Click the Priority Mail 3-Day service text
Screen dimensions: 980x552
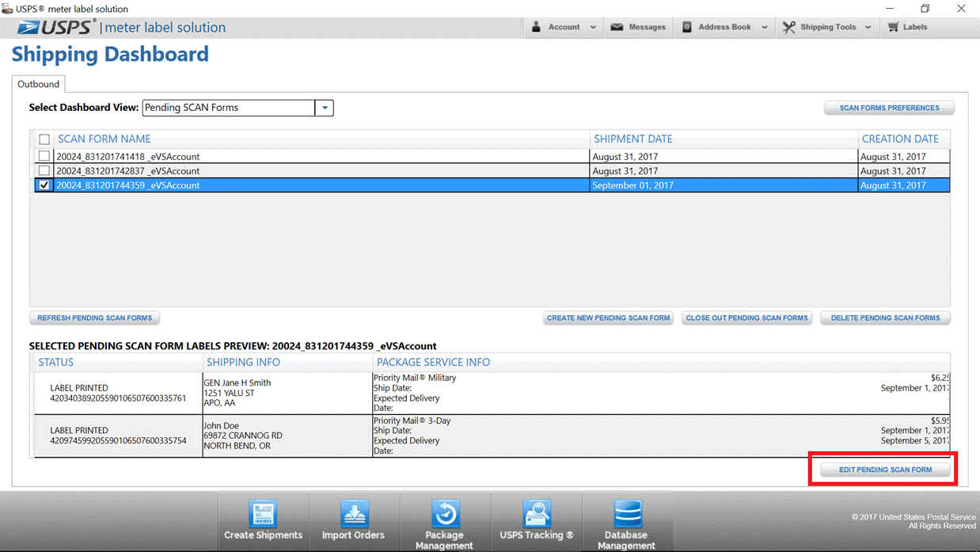(x=412, y=421)
